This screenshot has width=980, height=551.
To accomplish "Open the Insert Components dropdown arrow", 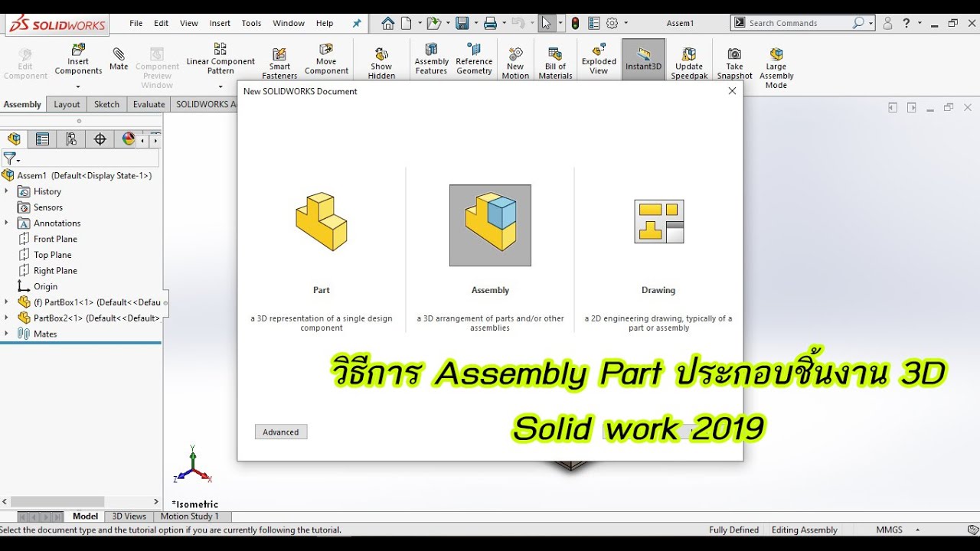I will (78, 86).
